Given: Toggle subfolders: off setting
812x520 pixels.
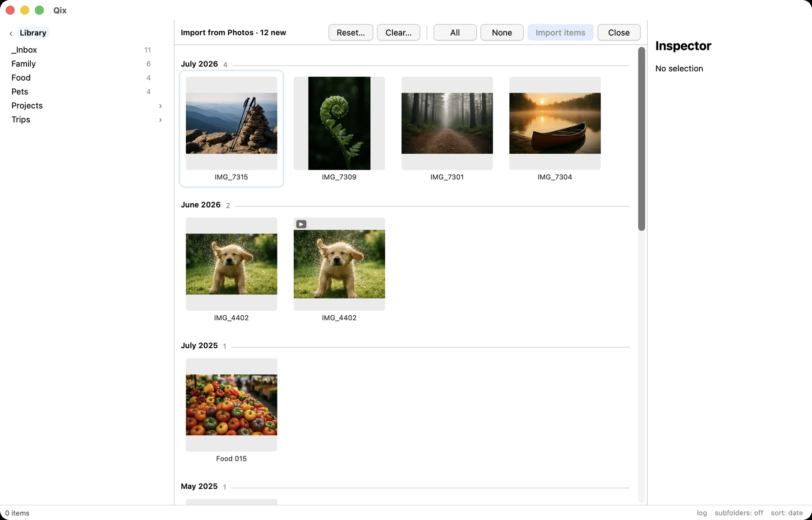Looking at the screenshot, I should pyautogui.click(x=738, y=513).
